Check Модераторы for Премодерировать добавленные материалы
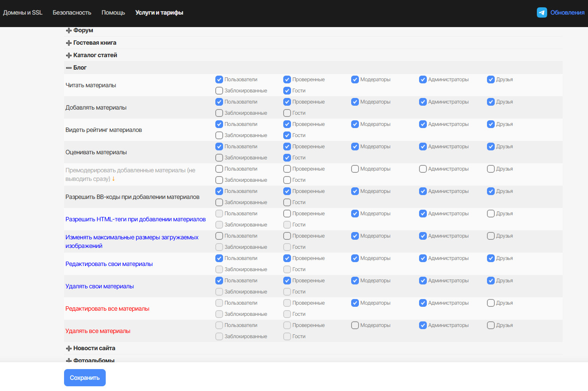Viewport: 588px width, 391px height. 355,169
